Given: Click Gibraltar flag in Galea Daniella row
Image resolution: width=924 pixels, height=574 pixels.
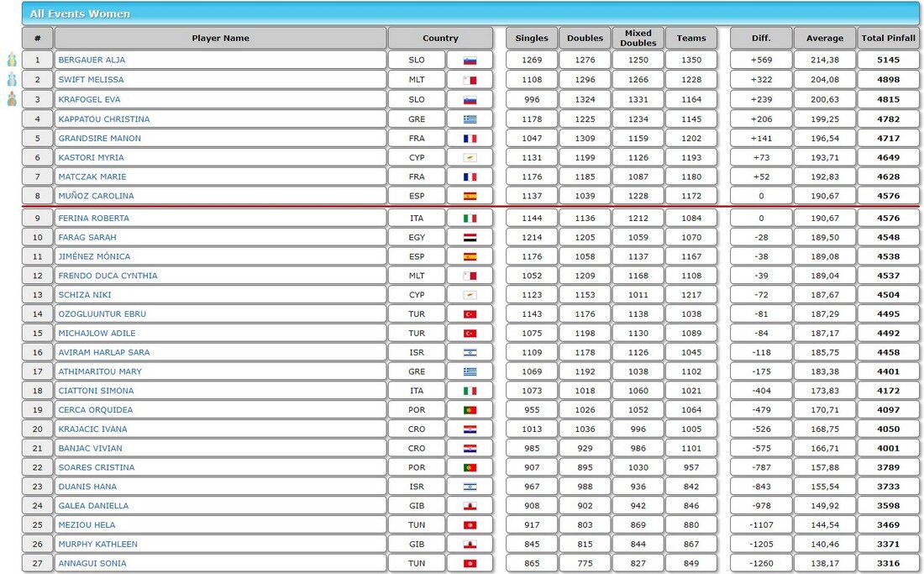Looking at the screenshot, I should 470,506.
